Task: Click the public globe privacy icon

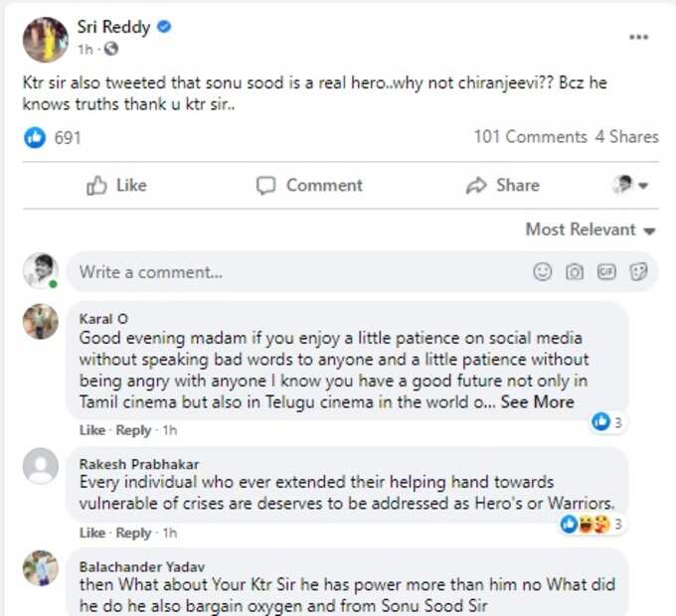Action: pos(110,49)
